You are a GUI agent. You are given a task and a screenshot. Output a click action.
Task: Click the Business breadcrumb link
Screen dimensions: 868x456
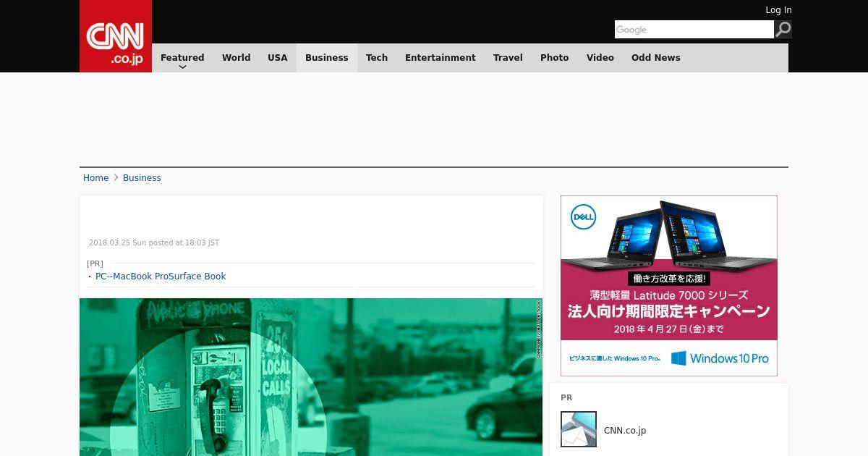click(142, 178)
